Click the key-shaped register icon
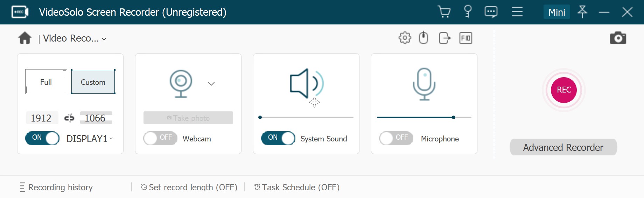This screenshot has height=198, width=644. [468, 12]
